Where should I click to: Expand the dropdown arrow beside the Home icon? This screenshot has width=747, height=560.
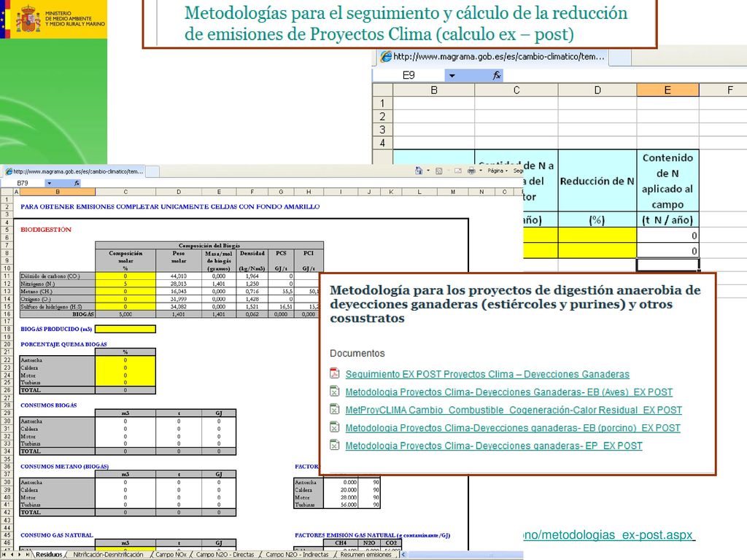[427, 171]
